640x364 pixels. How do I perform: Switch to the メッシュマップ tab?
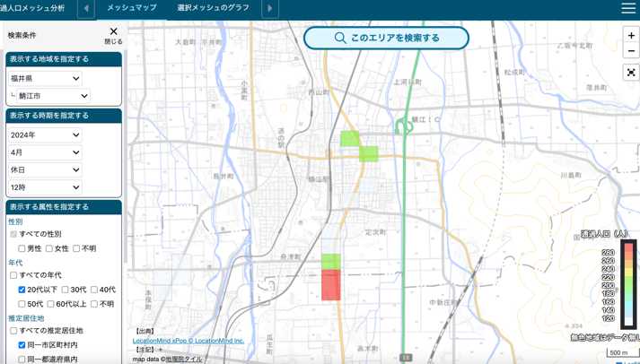pyautogui.click(x=131, y=8)
